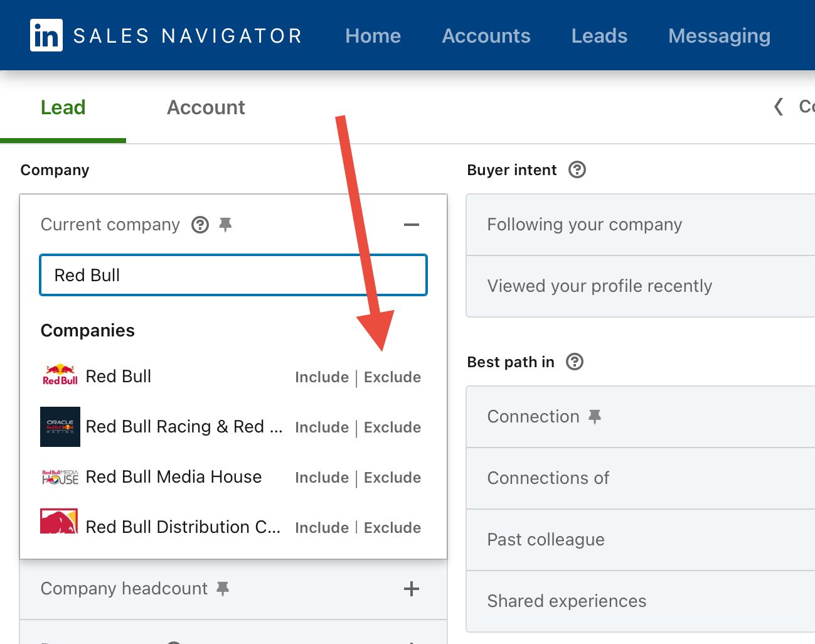The width and height of the screenshot is (815, 644).
Task: Click the LinkedIn logo icon
Action: tap(46, 35)
